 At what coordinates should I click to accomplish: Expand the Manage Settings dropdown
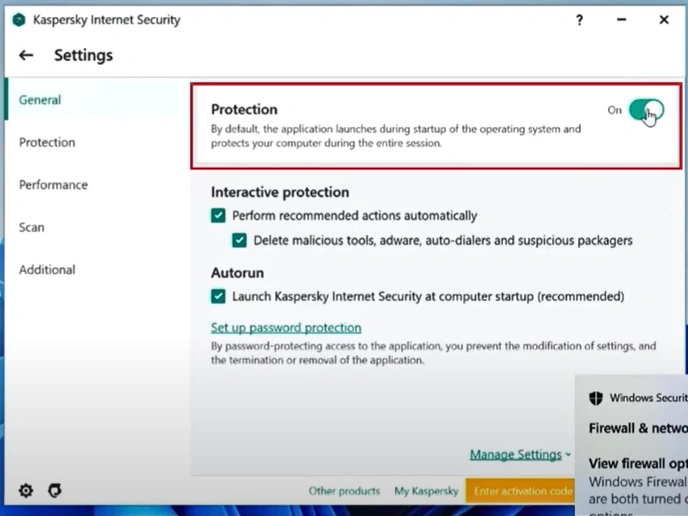520,455
